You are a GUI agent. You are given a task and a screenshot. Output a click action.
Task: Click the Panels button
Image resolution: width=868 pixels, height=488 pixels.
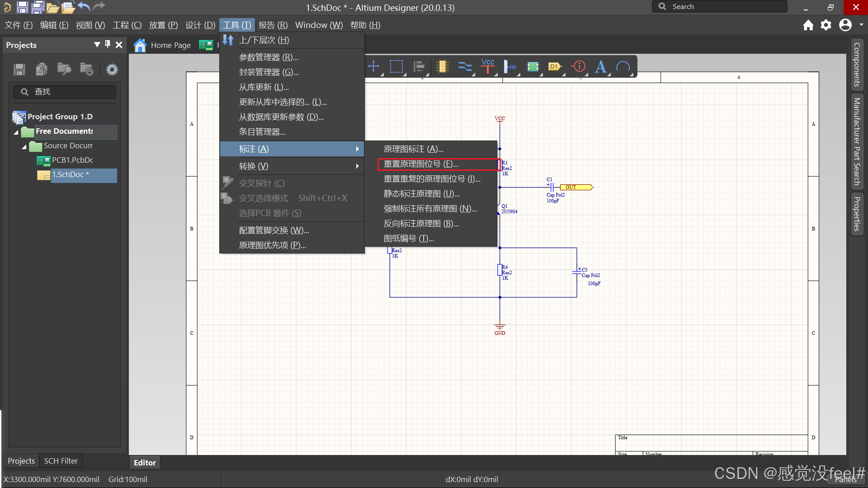845,480
